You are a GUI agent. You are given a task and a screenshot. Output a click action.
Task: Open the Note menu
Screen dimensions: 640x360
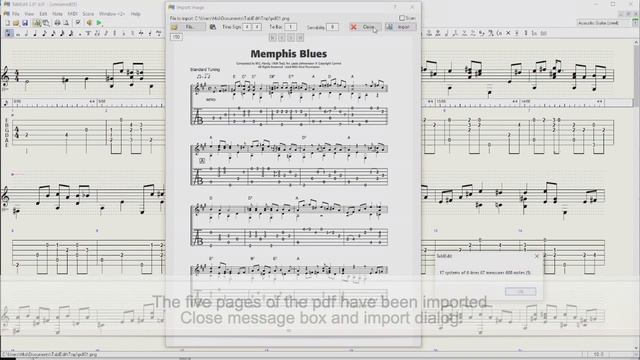[58, 14]
